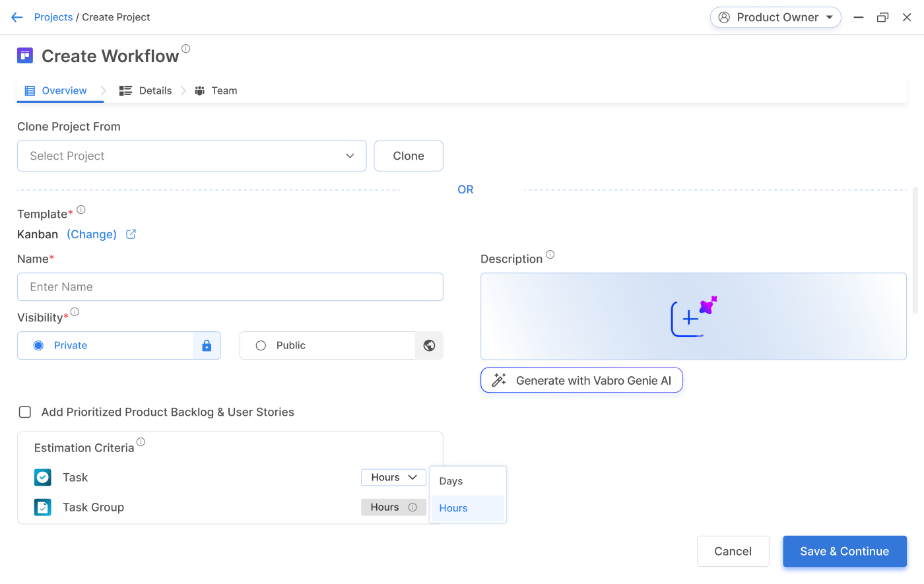
Task: Click the lock icon on Private option
Action: [207, 346]
